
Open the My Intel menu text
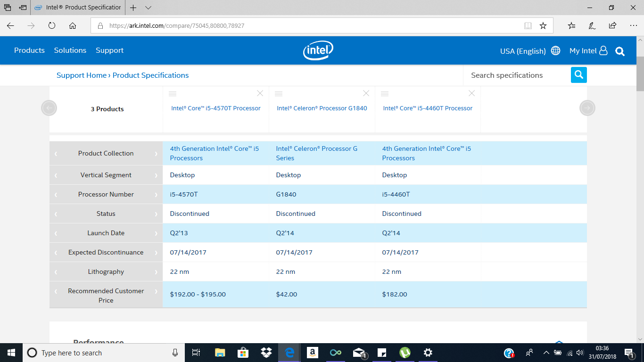(x=583, y=51)
